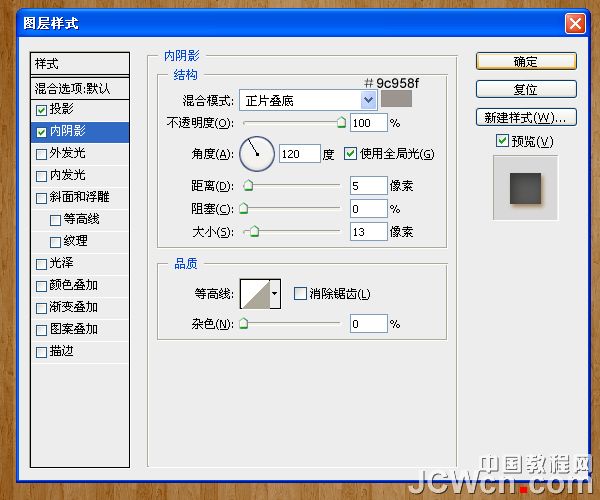The image size is (600, 500).
Task: Enable the 渐变叠加 gradient overlay checkbox
Action: pos(41,308)
